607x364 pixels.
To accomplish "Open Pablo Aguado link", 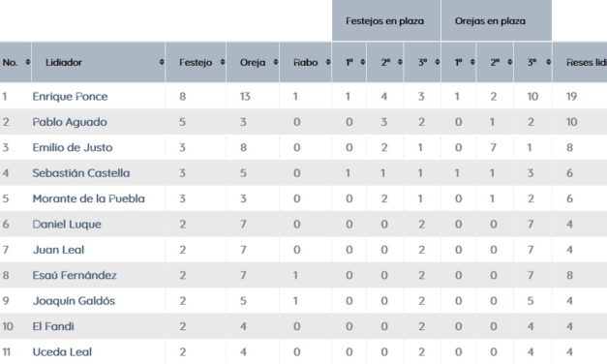I will pyautogui.click(x=70, y=122).
